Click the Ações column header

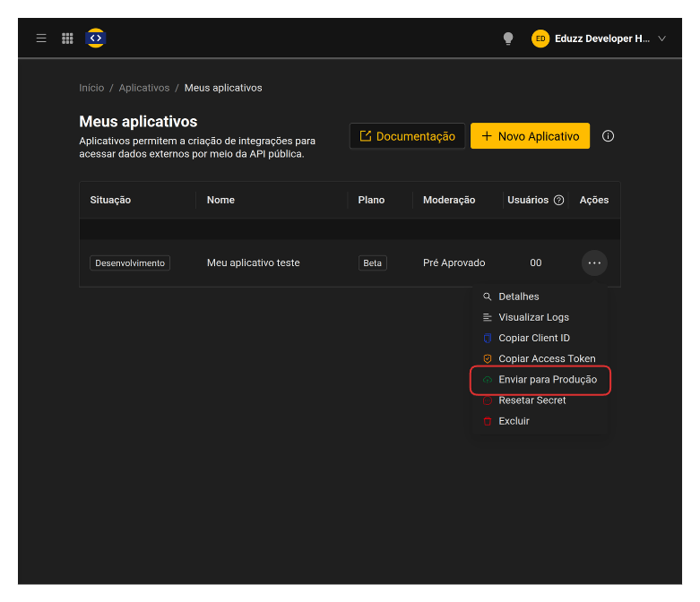tap(593, 200)
